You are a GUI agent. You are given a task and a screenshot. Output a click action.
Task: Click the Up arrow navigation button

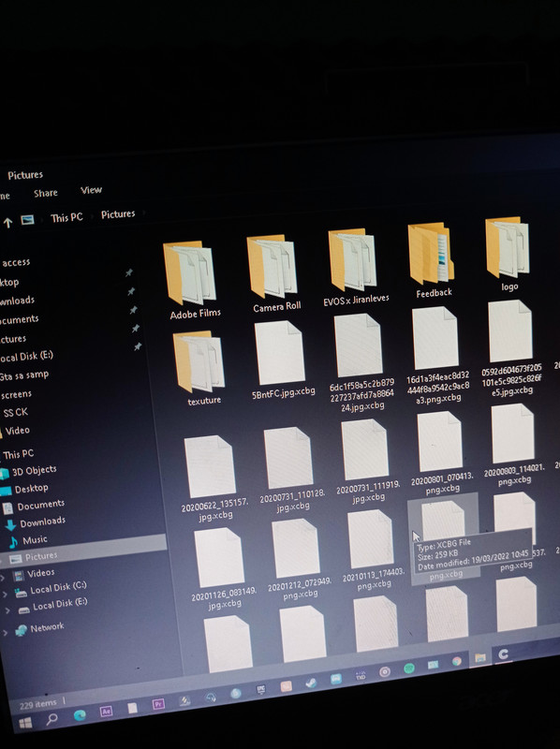tap(7, 222)
